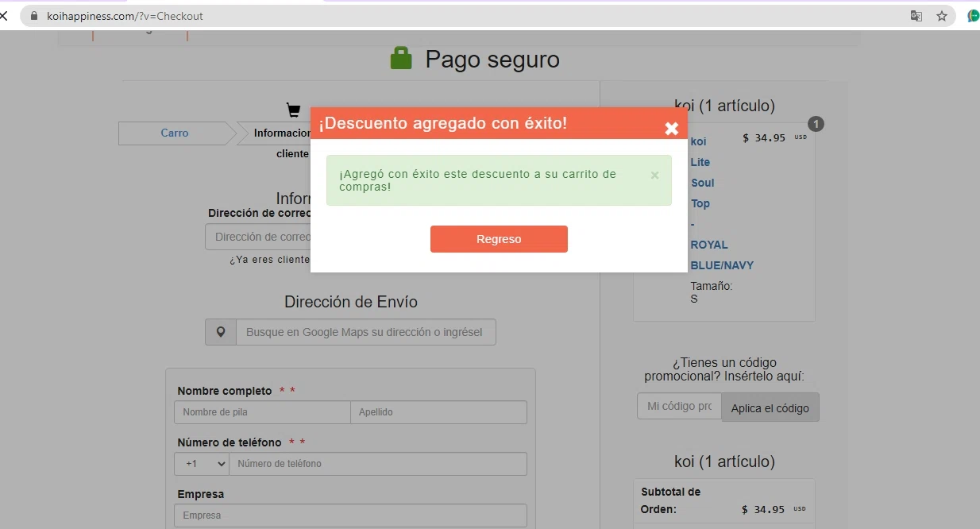The width and height of the screenshot is (980, 529).
Task: Click the browser translate page icon
Action: 916,16
